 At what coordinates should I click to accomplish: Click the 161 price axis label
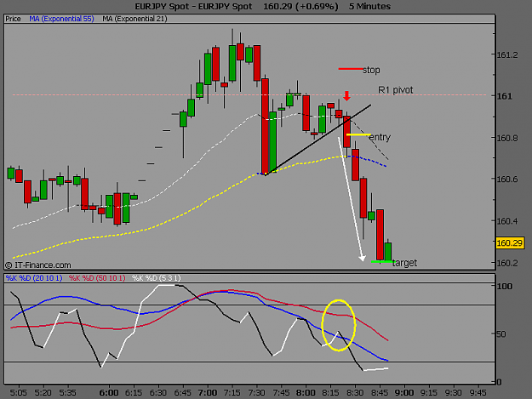(x=505, y=96)
